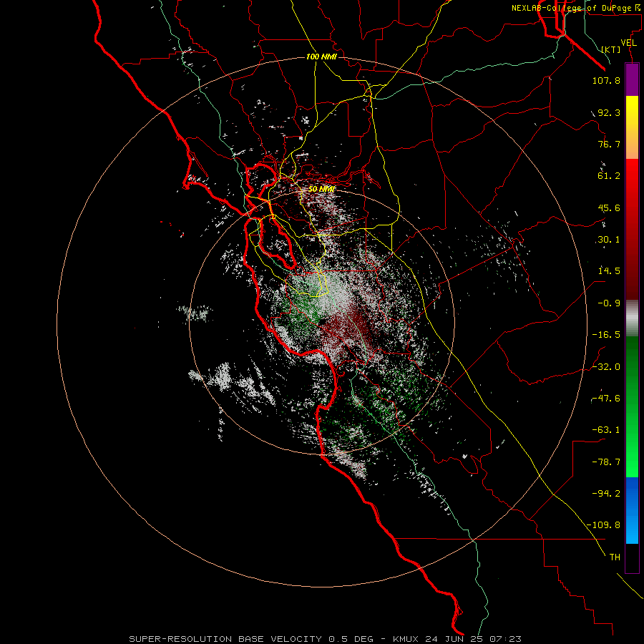Select the -47.6 velocity scale value

(606, 399)
